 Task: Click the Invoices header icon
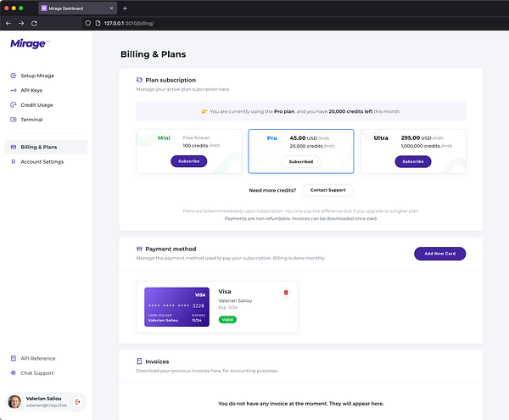point(139,361)
